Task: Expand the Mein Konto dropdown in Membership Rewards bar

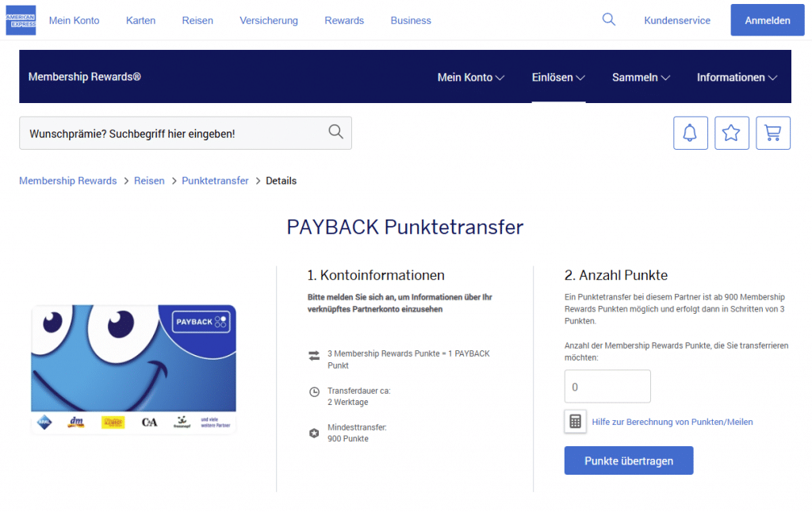Action: tap(470, 78)
